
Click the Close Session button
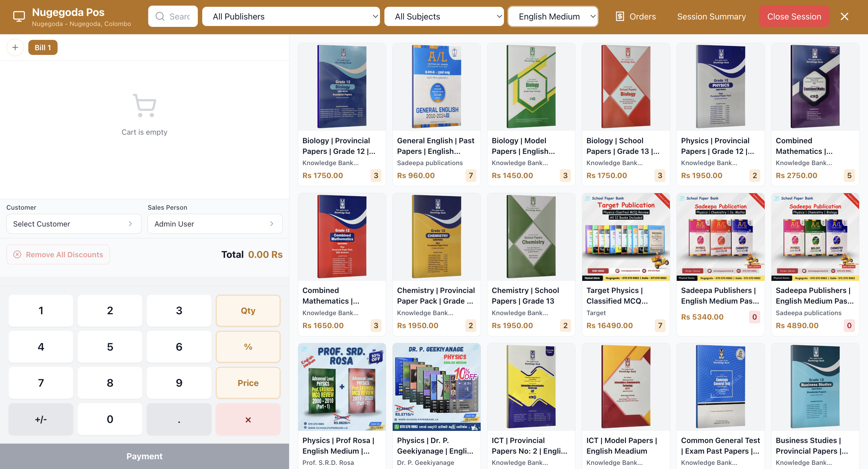point(794,17)
